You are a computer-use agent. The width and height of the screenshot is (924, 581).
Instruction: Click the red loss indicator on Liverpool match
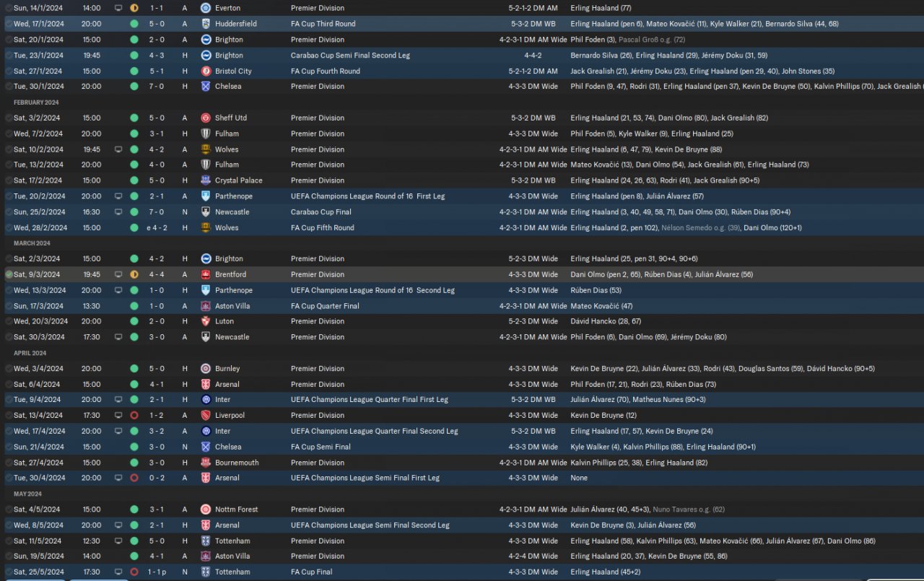click(x=134, y=415)
